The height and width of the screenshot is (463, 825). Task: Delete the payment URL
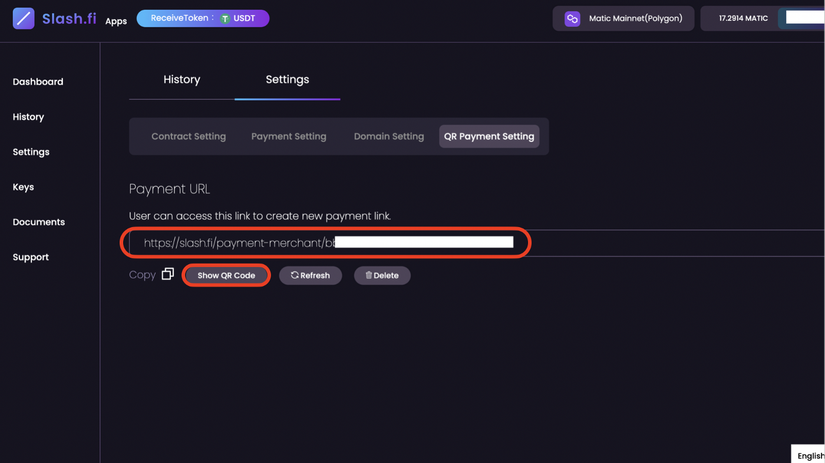pyautogui.click(x=382, y=275)
